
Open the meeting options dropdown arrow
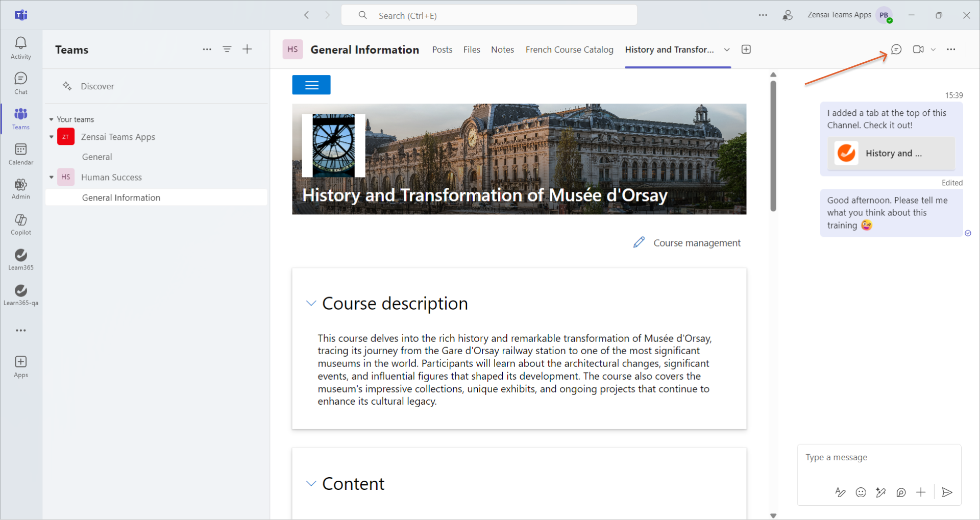tap(933, 49)
